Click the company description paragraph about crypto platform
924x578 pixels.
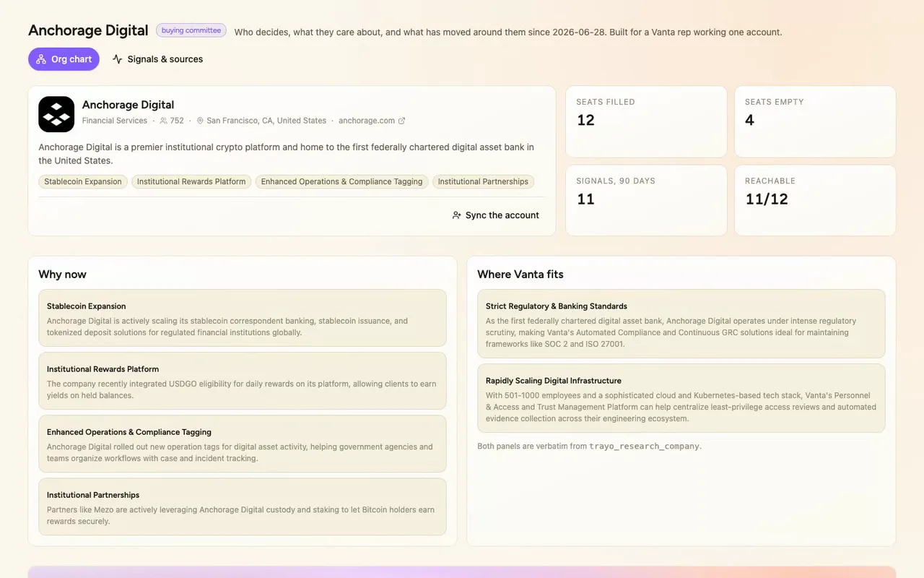287,154
